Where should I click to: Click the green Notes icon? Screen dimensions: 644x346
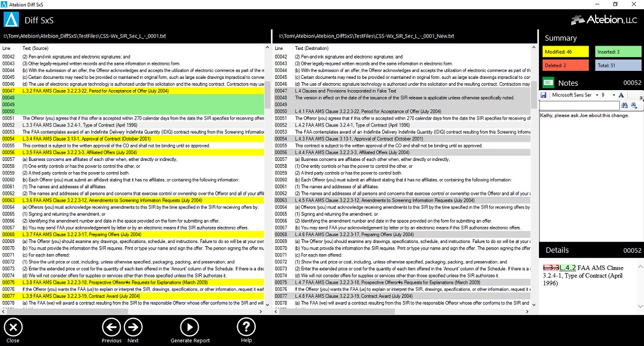click(547, 83)
